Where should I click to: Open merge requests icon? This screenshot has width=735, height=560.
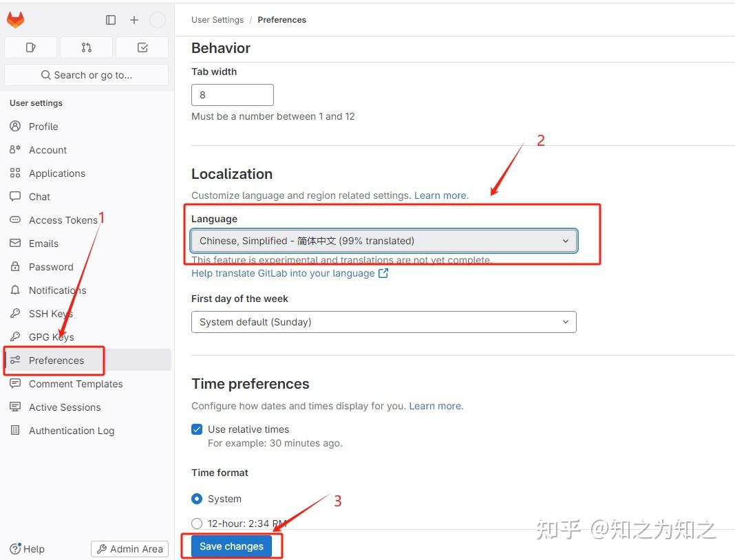[86, 47]
